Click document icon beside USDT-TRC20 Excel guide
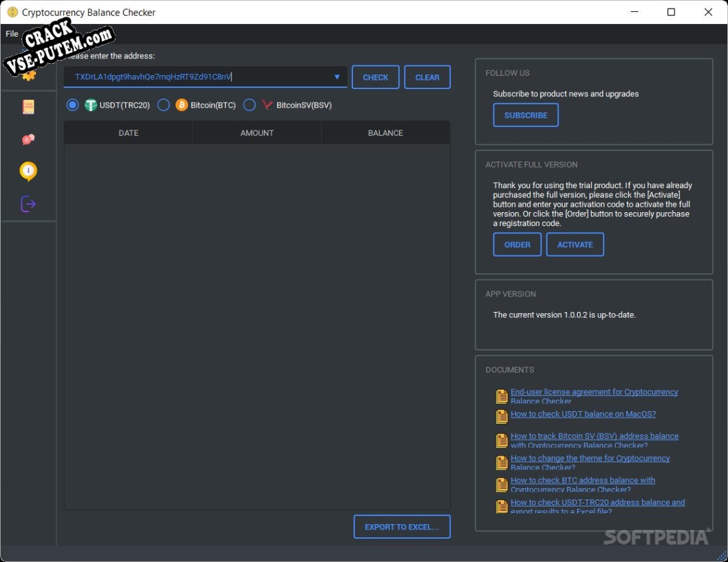Viewport: 728px width, 562px height. (x=501, y=506)
